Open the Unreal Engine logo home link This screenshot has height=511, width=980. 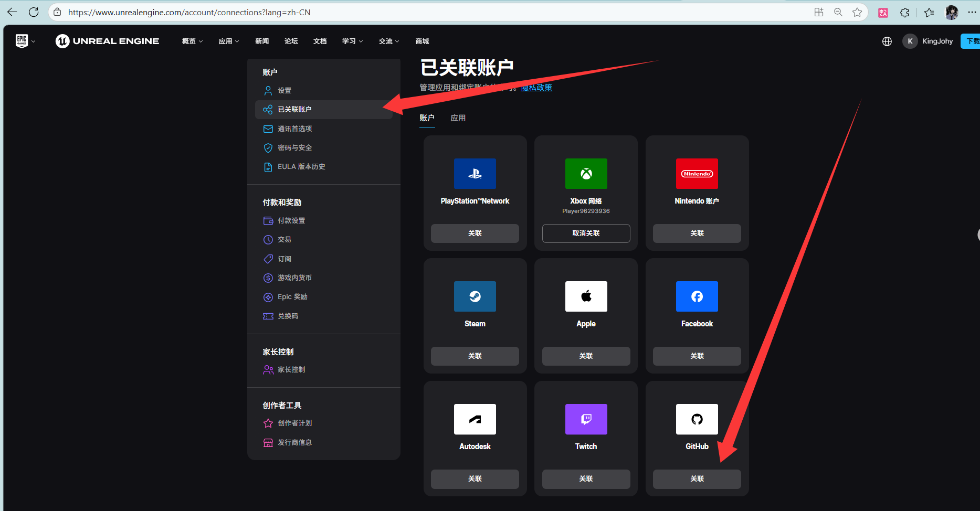107,41
